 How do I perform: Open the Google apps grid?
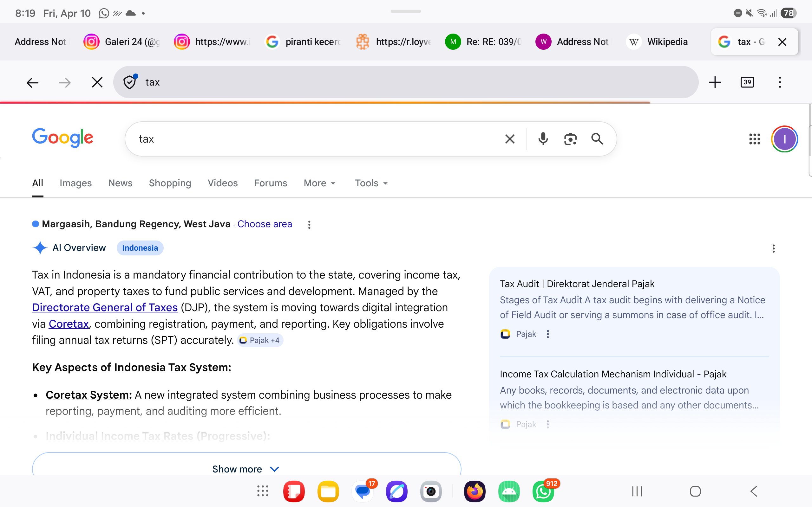[x=755, y=138]
